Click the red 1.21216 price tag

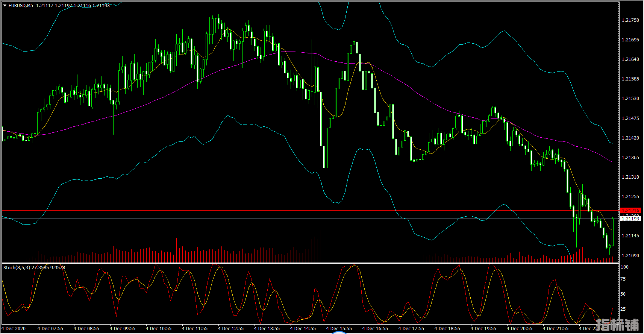[630, 210]
